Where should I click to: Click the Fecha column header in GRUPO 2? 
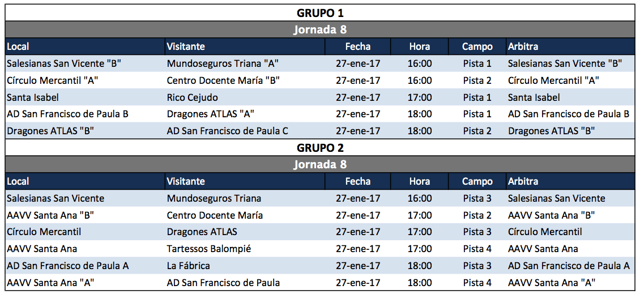[358, 181]
